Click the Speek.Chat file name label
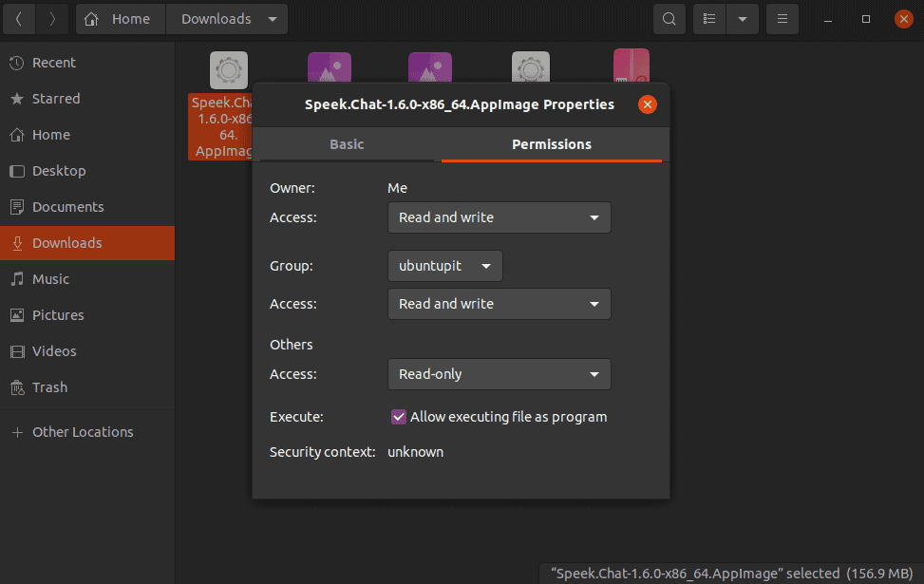Viewport: 924px width, 584px height. 221,126
